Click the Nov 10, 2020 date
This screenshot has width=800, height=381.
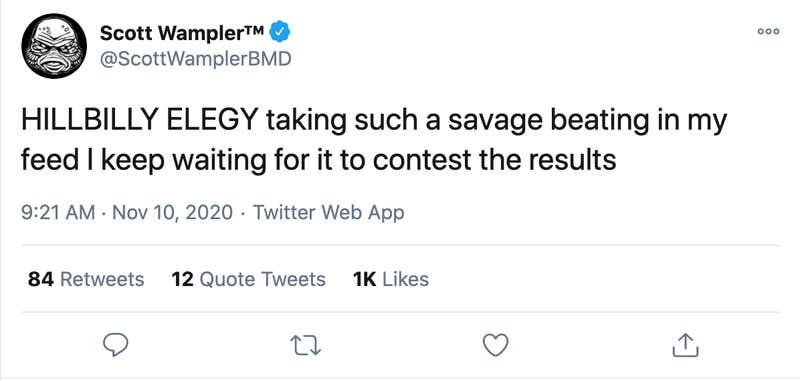coord(172,212)
